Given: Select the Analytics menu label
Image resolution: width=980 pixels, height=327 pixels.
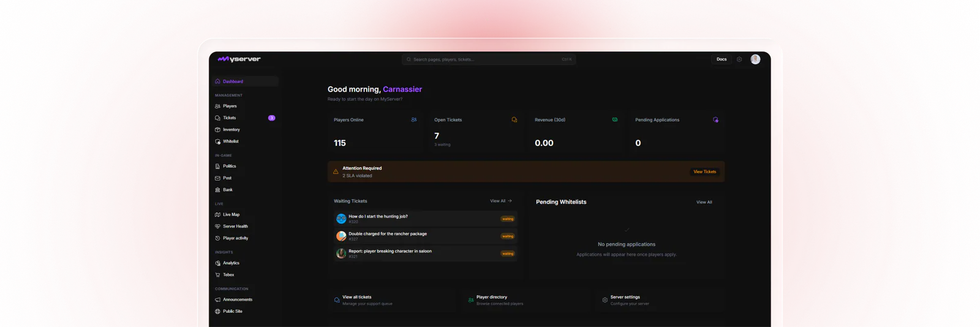Looking at the screenshot, I should (231, 263).
